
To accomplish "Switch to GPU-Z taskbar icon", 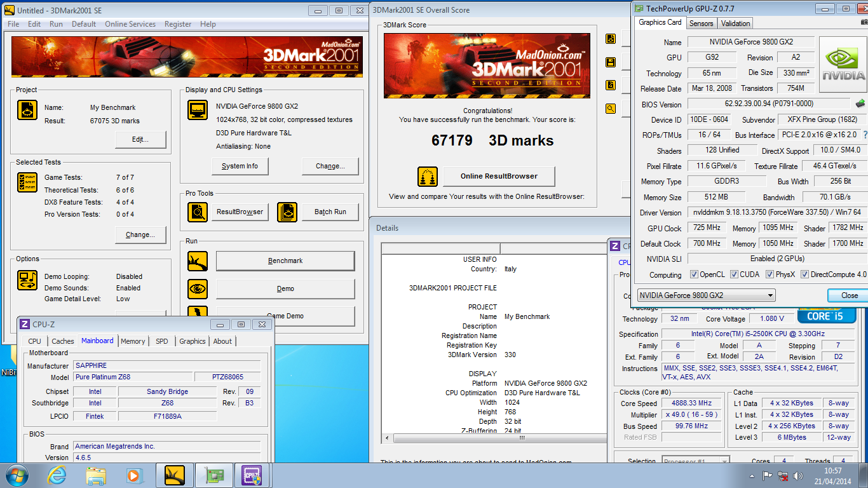I will coord(213,475).
